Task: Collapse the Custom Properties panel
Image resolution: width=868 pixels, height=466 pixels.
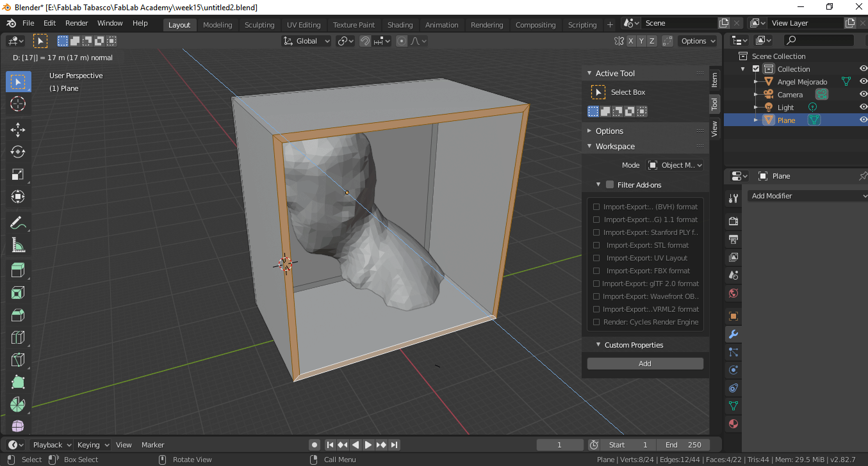Action: point(598,345)
